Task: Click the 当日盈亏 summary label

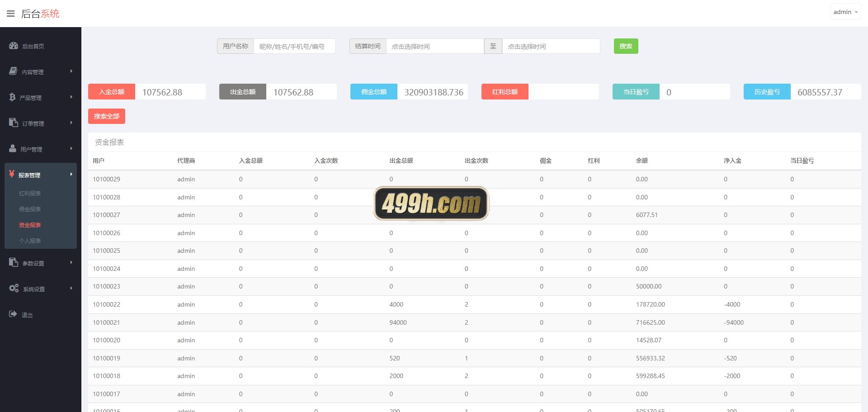Action: [636, 92]
